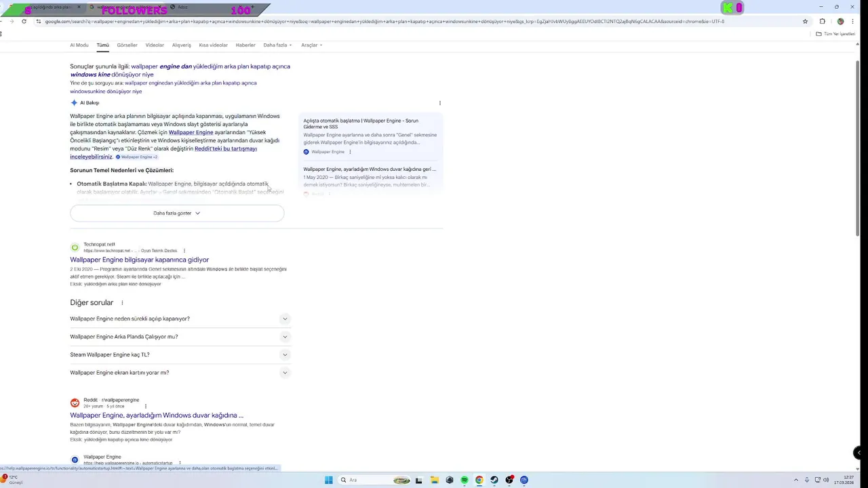Select the Alışveriş results tab
The image size is (868, 488).
pyautogui.click(x=181, y=45)
